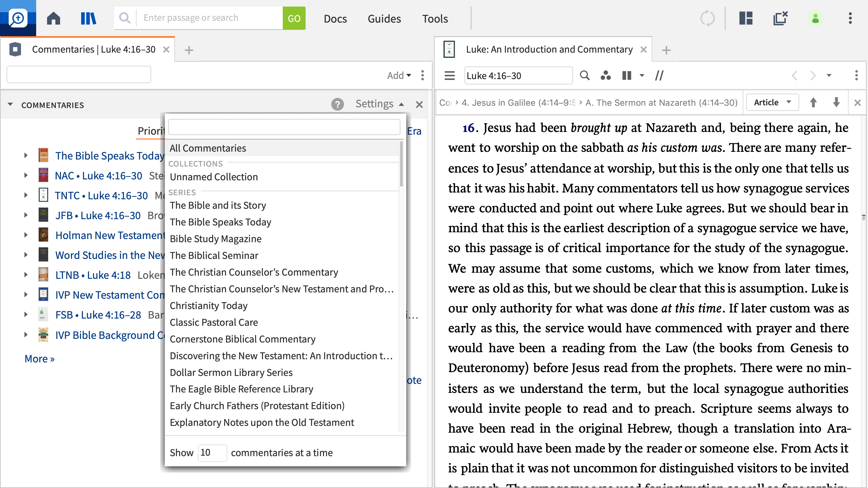
Task: Close the Commentaries section
Action: tap(419, 105)
